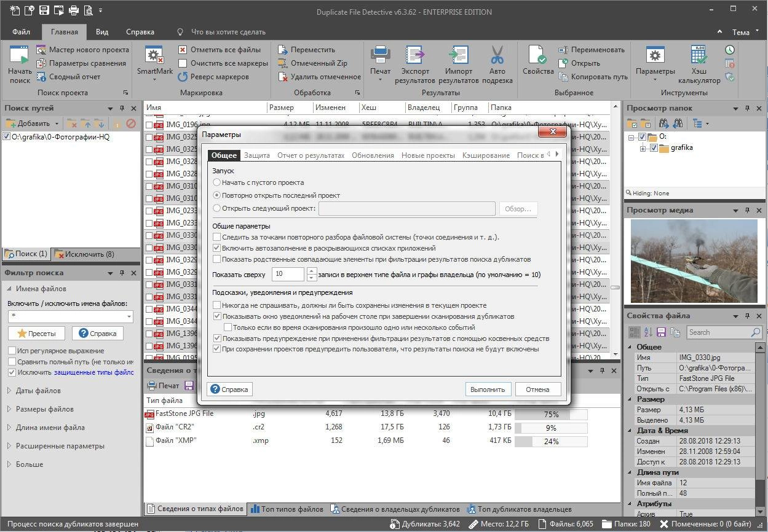
Task: Toggle 'Показывать окно уведомлений на рабочем столе' checkbox
Action: pos(216,316)
